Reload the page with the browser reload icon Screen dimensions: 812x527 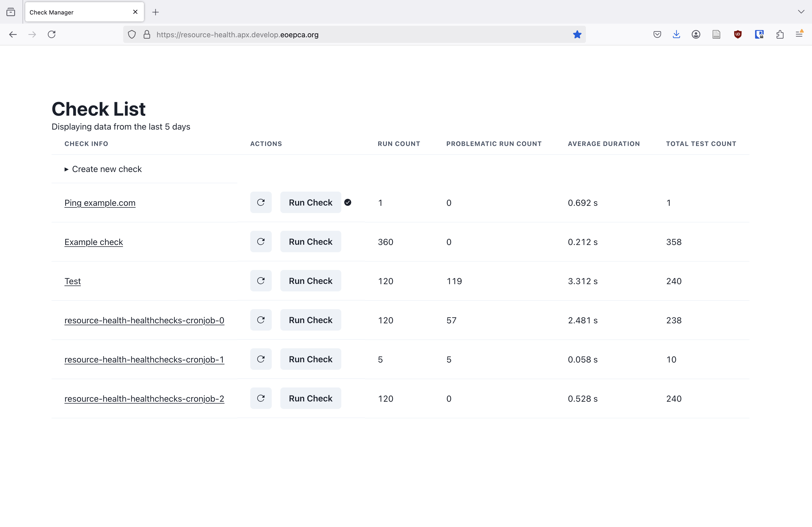tap(52, 34)
